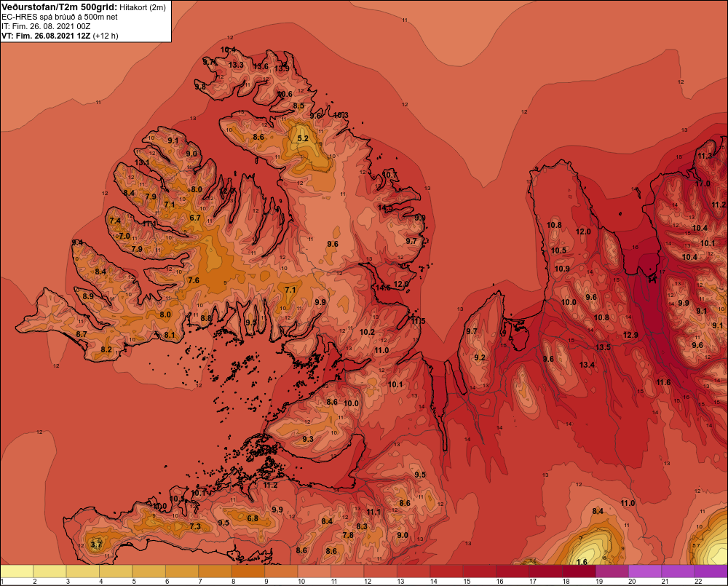Select the red legend swatch between 14 and 15
The height and width of the screenshot is (586, 728).
click(x=447, y=571)
